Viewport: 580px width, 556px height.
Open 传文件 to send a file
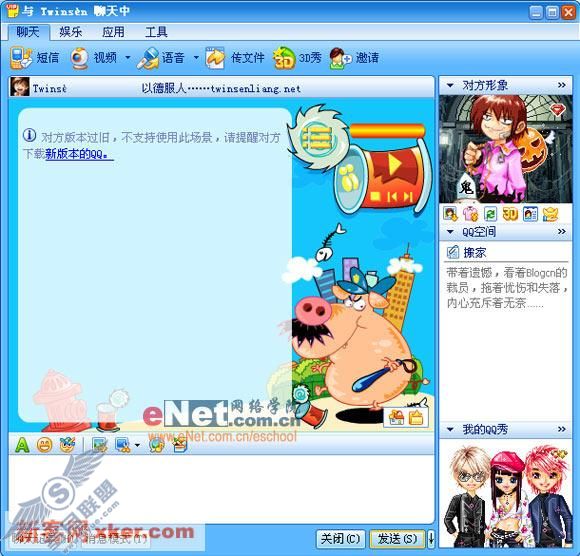[x=235, y=58]
